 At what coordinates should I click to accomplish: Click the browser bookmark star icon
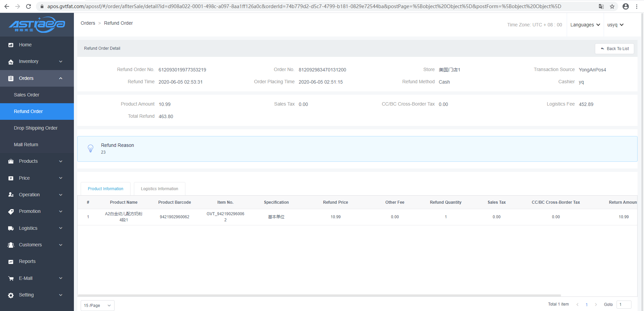612,6
